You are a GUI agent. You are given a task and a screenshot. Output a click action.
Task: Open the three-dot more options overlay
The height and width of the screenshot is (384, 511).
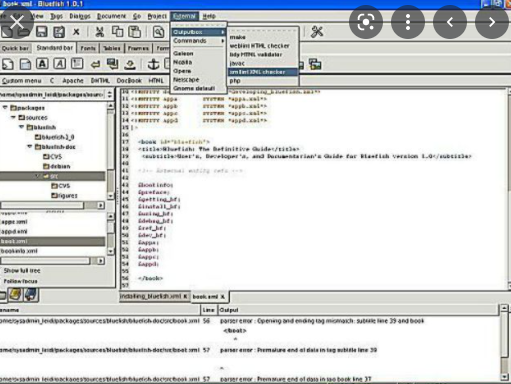tap(408, 22)
